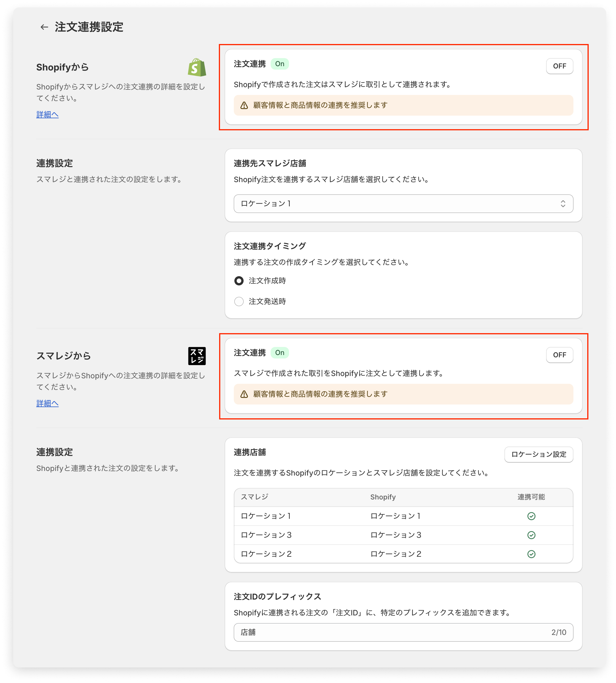Click the 注文連携設定 page title
This screenshot has width=616, height=683.
(89, 27)
